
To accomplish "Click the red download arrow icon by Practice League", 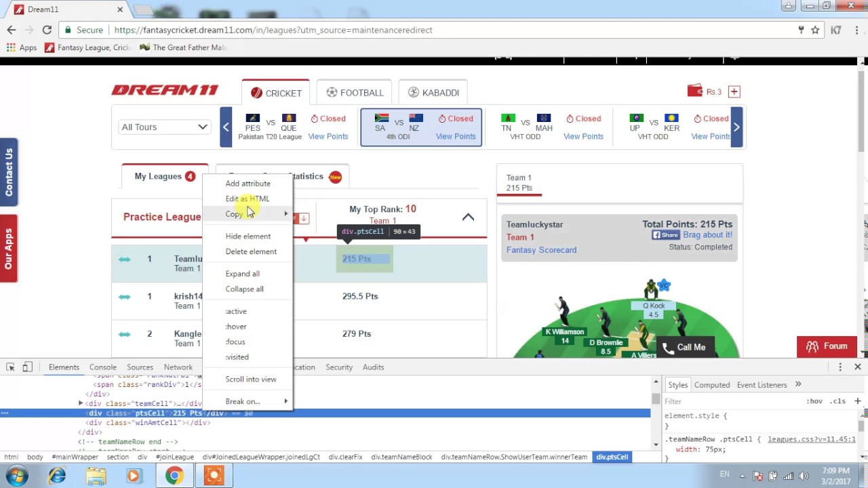I will (x=303, y=218).
